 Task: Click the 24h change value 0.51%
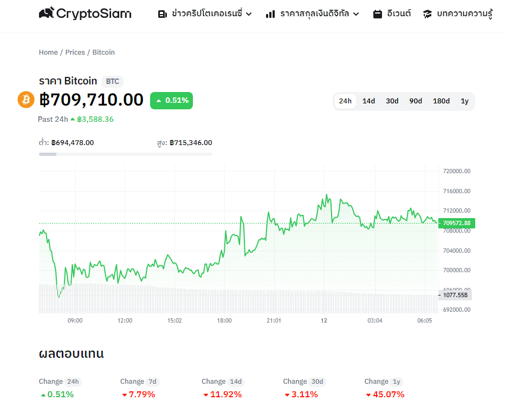tap(60, 395)
